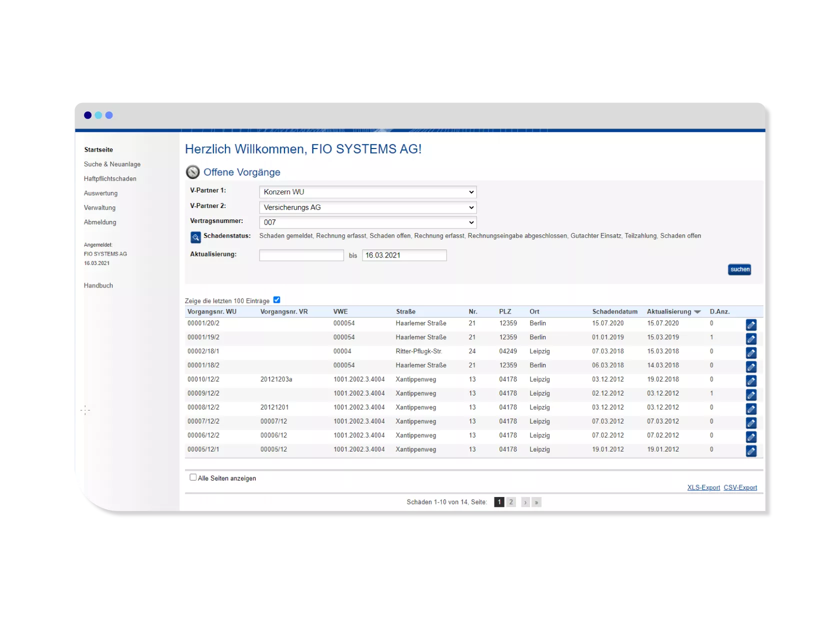Screen dimensions: 840x640
Task: Enable 'Alle Seiten anzeigen' checkbox
Action: coord(193,477)
